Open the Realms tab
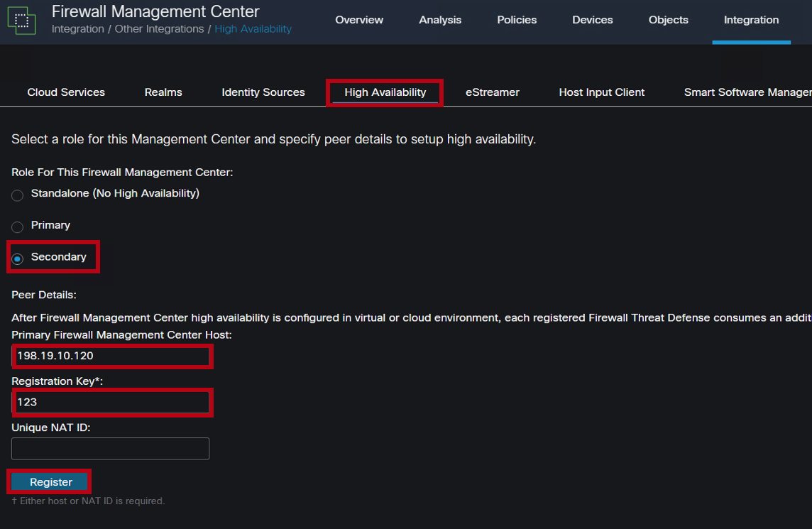 pos(163,92)
